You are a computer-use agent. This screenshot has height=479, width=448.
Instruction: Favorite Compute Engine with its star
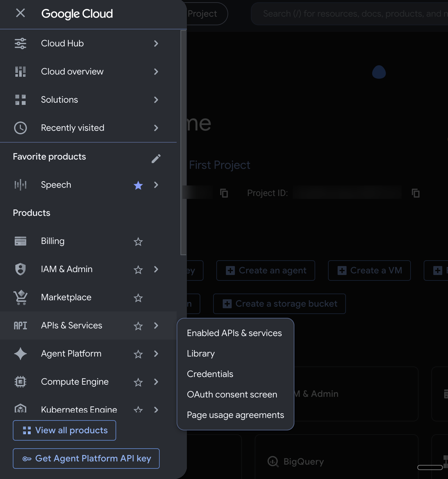(x=138, y=382)
